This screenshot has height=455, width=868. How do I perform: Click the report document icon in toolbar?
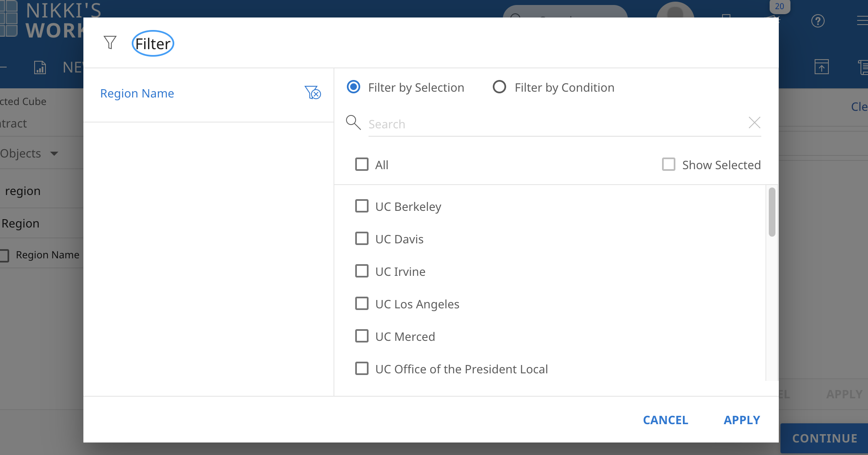(40, 67)
